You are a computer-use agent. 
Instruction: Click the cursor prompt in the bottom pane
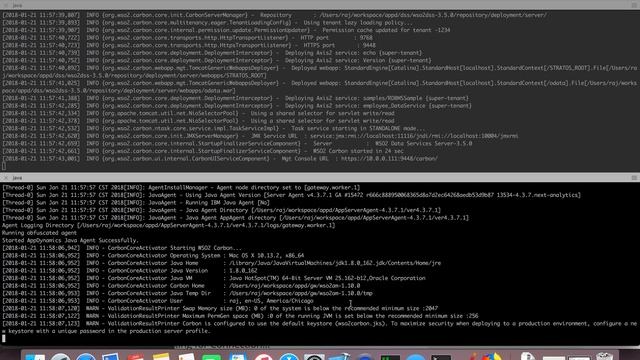4,338
